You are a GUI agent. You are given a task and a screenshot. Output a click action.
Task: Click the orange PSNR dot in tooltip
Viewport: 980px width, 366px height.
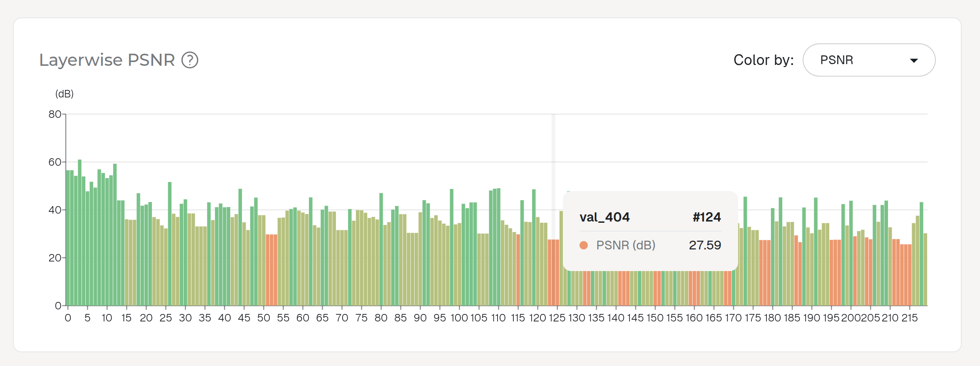[584, 245]
